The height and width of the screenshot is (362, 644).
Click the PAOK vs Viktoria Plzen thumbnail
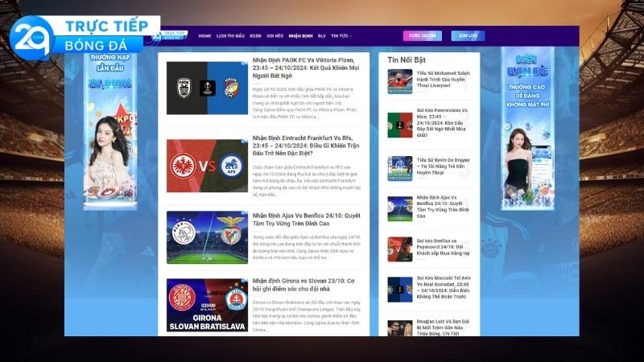tap(207, 88)
